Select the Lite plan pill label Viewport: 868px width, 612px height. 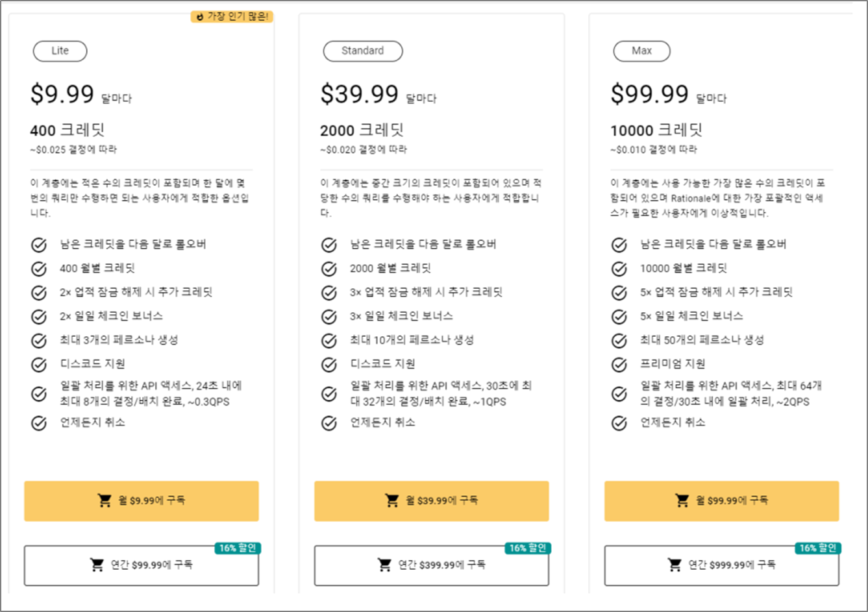60,51
